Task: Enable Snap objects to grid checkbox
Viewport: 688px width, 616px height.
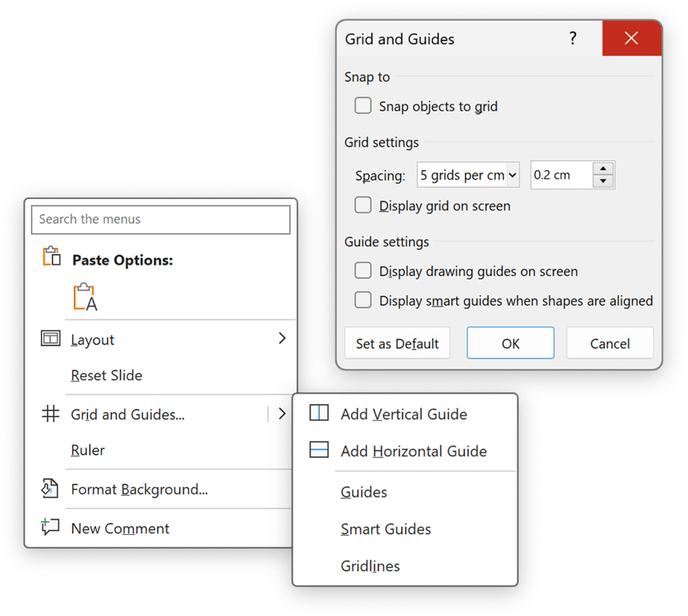Action: [363, 106]
